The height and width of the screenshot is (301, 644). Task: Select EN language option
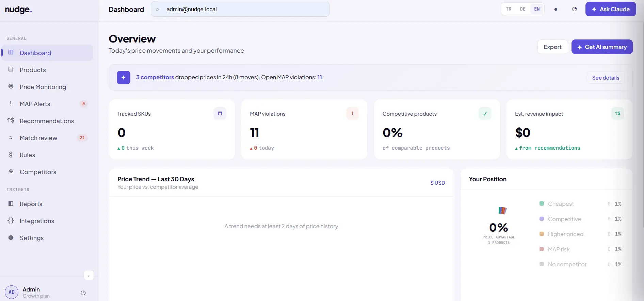pyautogui.click(x=537, y=9)
